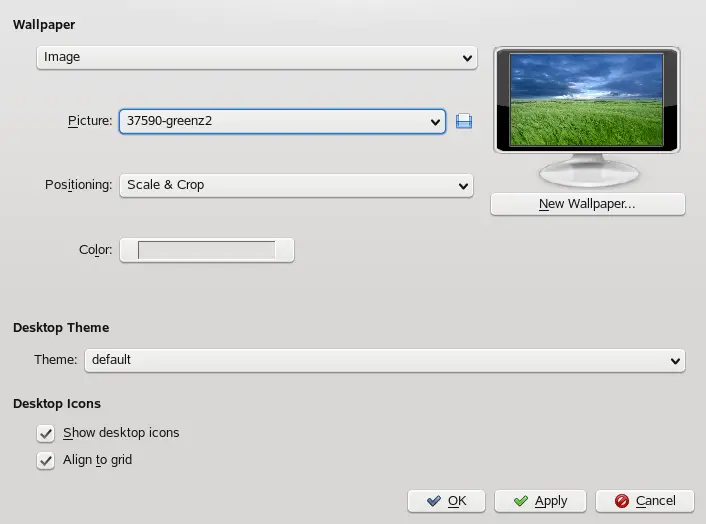Disable the Show desktop icons checkbox
This screenshot has width=706, height=524.
45,433
